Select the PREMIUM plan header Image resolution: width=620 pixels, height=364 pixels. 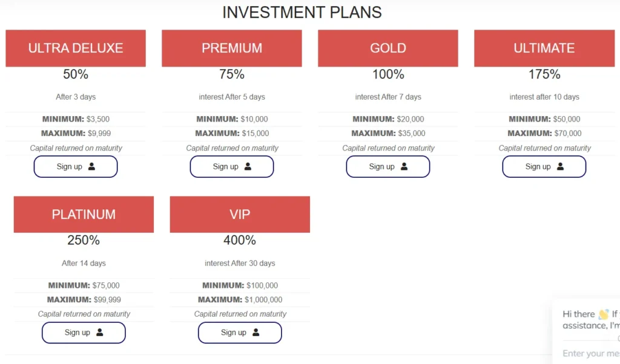[x=232, y=48]
